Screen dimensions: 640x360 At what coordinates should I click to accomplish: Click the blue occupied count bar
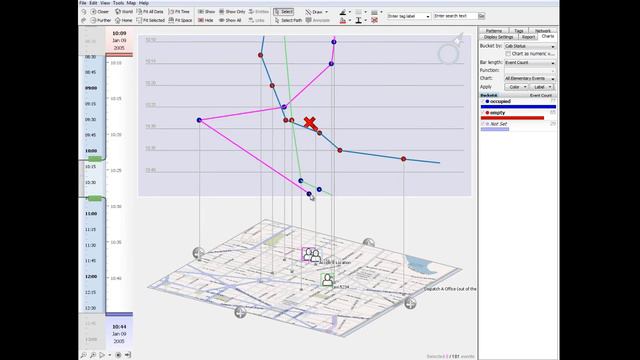point(518,107)
